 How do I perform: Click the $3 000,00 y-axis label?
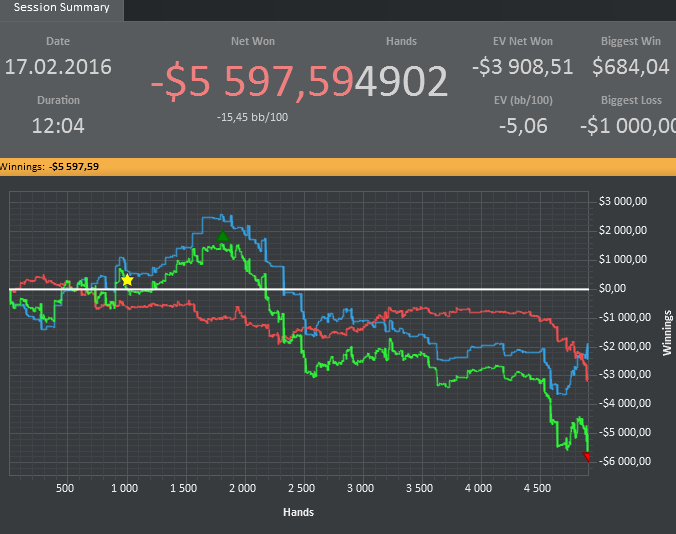coord(623,201)
